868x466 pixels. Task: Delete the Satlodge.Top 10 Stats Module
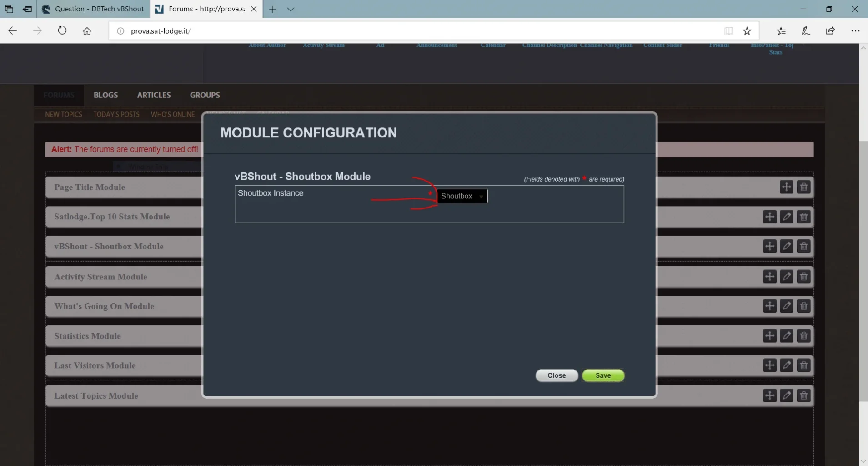click(x=803, y=217)
